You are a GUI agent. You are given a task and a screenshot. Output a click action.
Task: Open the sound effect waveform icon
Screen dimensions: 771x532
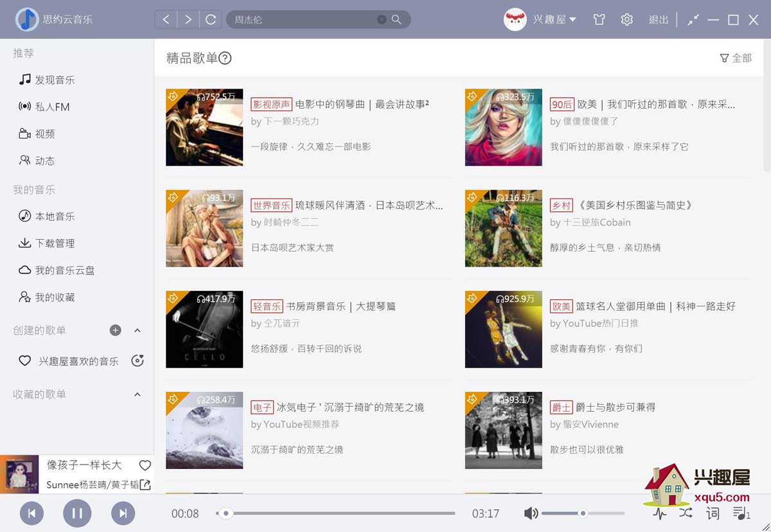(660, 513)
